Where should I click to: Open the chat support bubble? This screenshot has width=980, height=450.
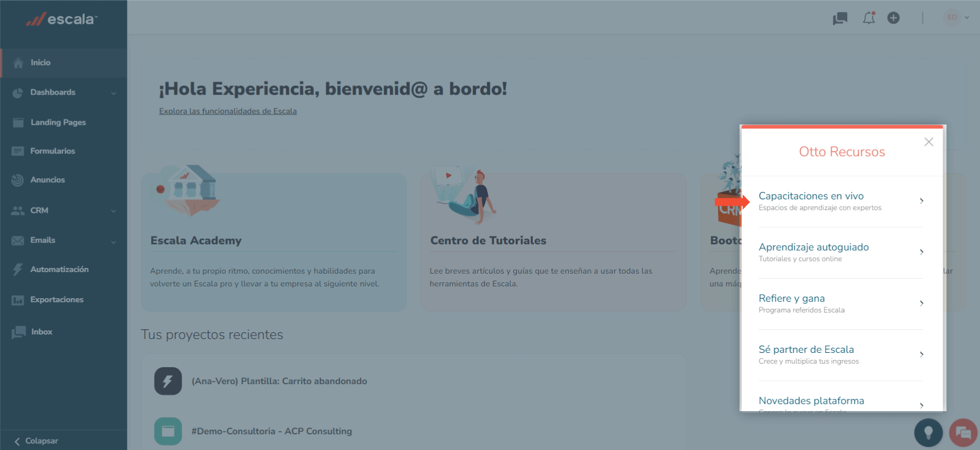(963, 433)
